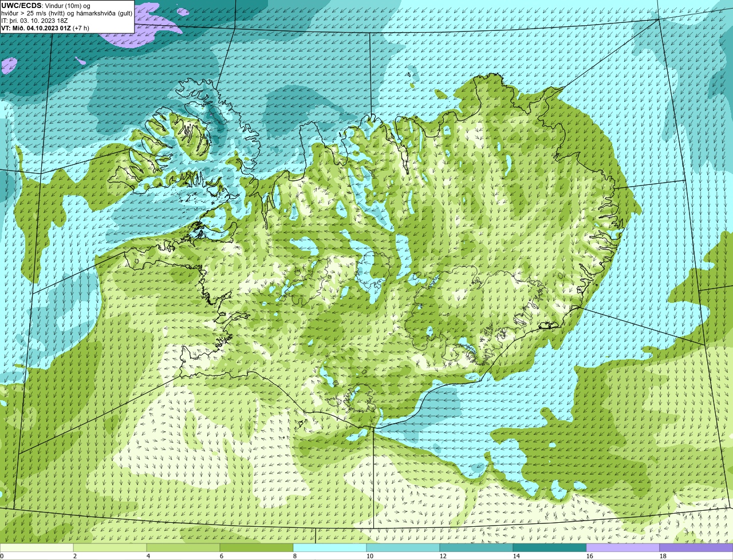733x560 pixels.
Task: Click the 2–4 m/s light green legend swatch
Action: coord(110,548)
